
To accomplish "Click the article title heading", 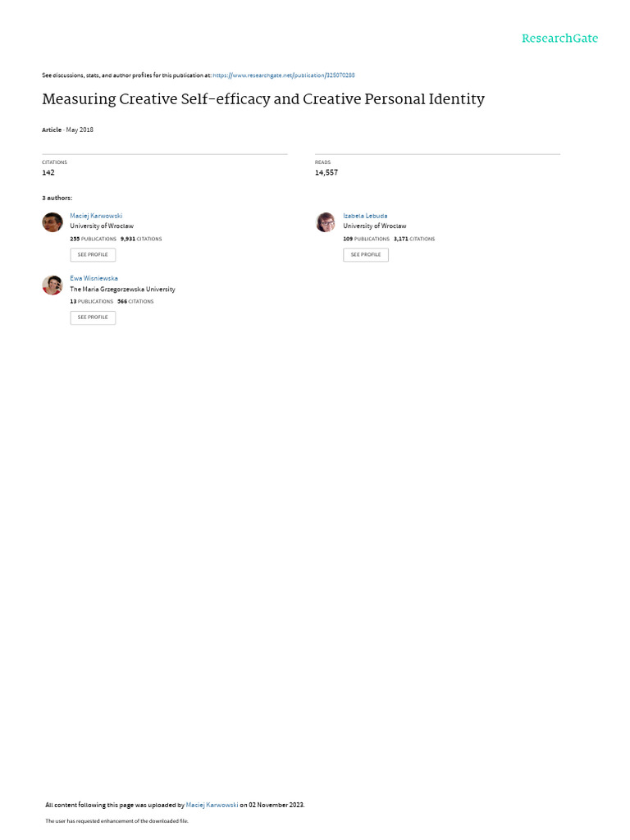I will click(263, 99).
